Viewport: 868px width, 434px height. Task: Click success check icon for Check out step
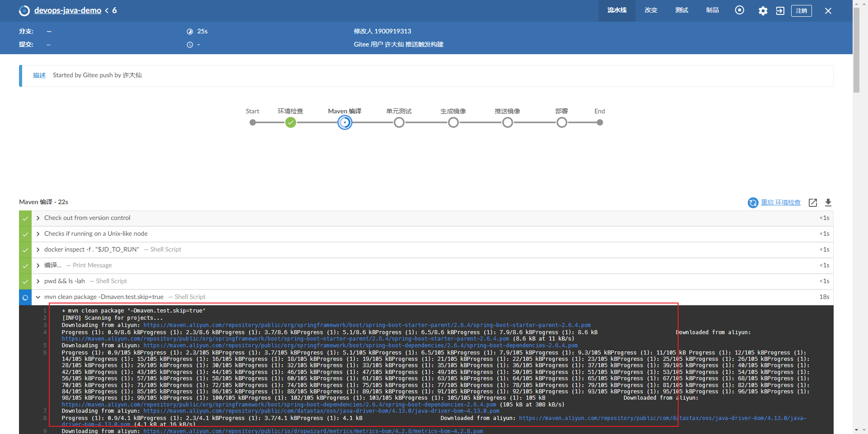[25, 218]
